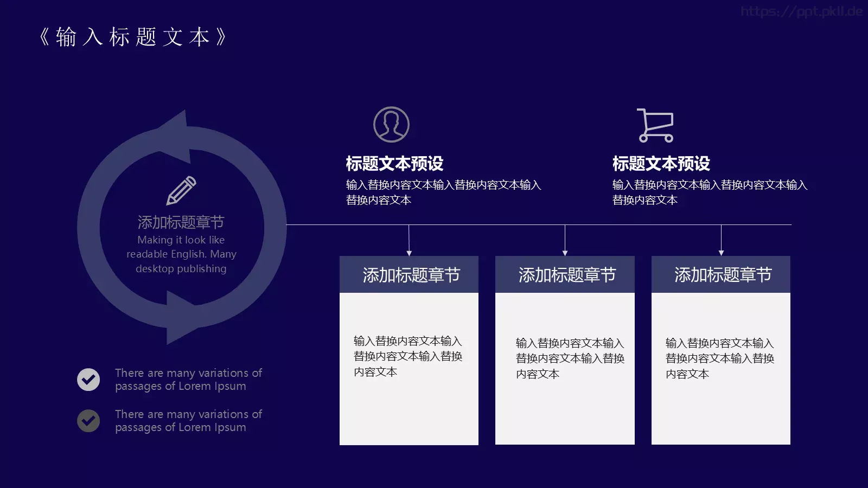Select the slide title 《输入标题文本》
The image size is (868, 488).
coord(133,37)
